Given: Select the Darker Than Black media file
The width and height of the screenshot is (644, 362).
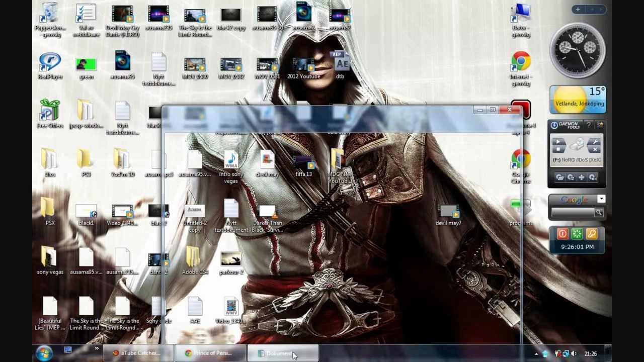Looking at the screenshot, I should [x=267, y=219].
